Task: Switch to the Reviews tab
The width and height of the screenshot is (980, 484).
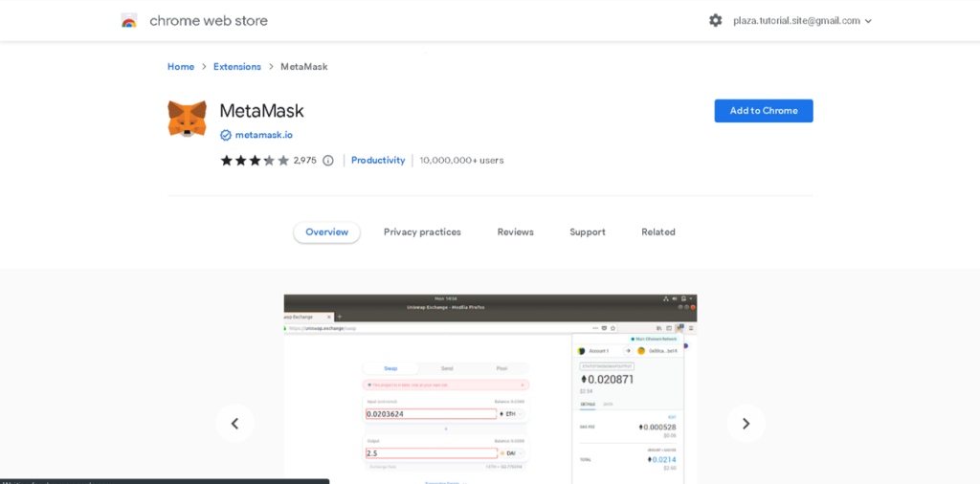Action: 516,232
